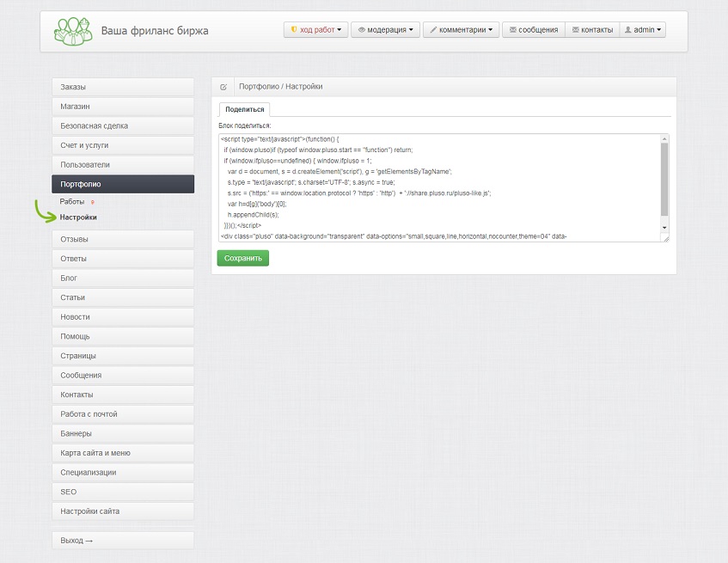Click the edit icon beside Портфолио / Настройки
The width and height of the screenshot is (728, 563).
[223, 87]
